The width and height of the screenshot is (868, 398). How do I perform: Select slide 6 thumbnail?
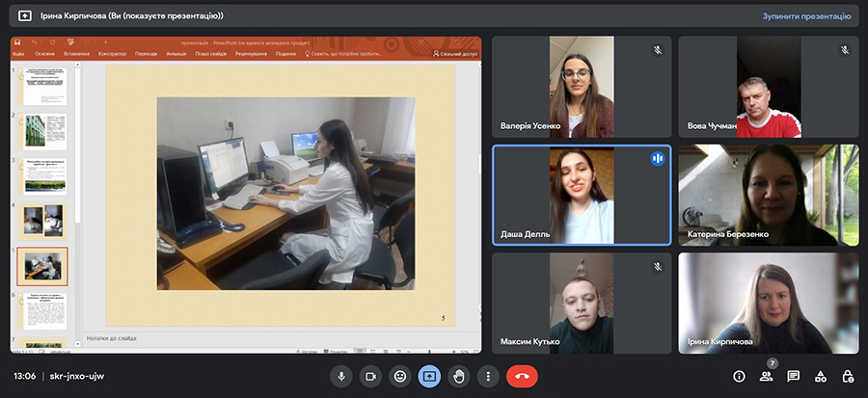(x=42, y=311)
